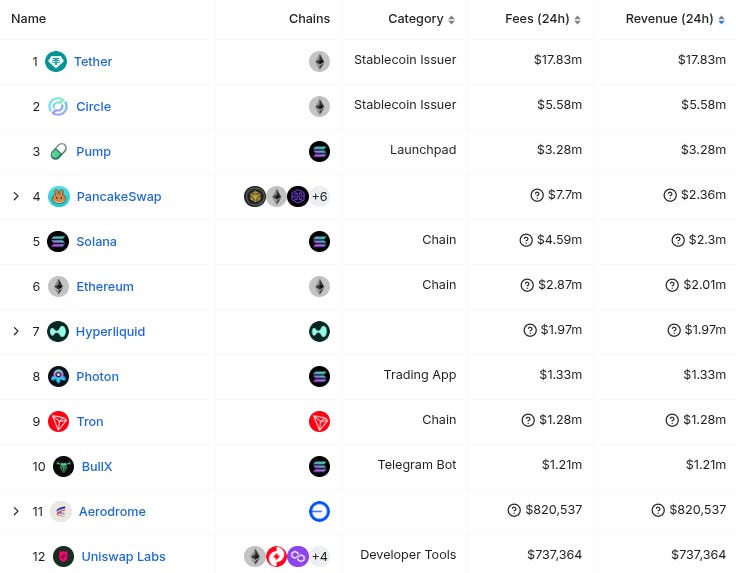Screen dimensions: 736x573
Task: Open the Ethereum protocol link
Action: 105,286
